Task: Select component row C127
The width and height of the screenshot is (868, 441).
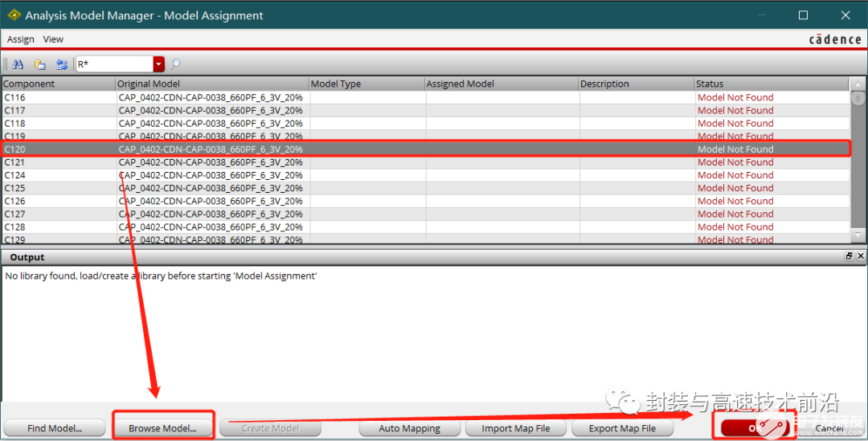Action: tap(426, 214)
